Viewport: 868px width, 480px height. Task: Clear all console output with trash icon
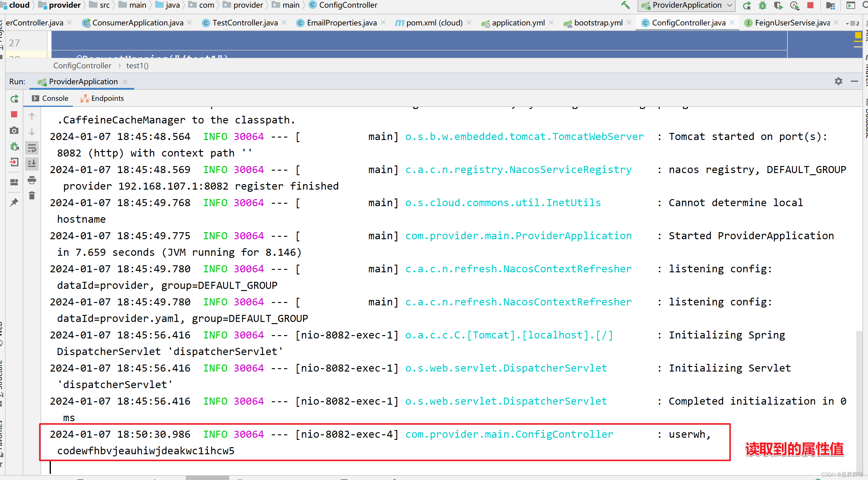coord(32,196)
